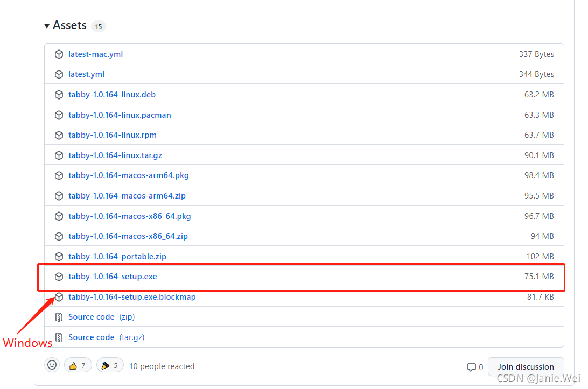Click the 337 Bytes size value

point(536,54)
